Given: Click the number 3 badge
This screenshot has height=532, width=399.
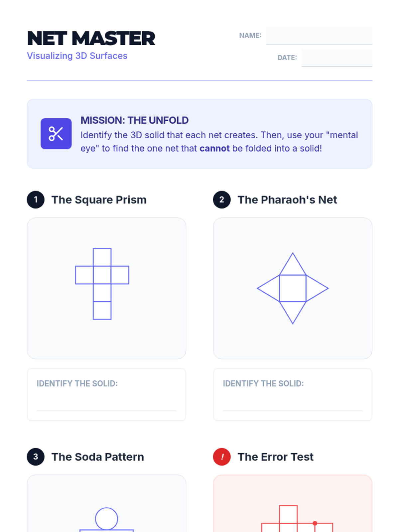Looking at the screenshot, I should coord(36,457).
